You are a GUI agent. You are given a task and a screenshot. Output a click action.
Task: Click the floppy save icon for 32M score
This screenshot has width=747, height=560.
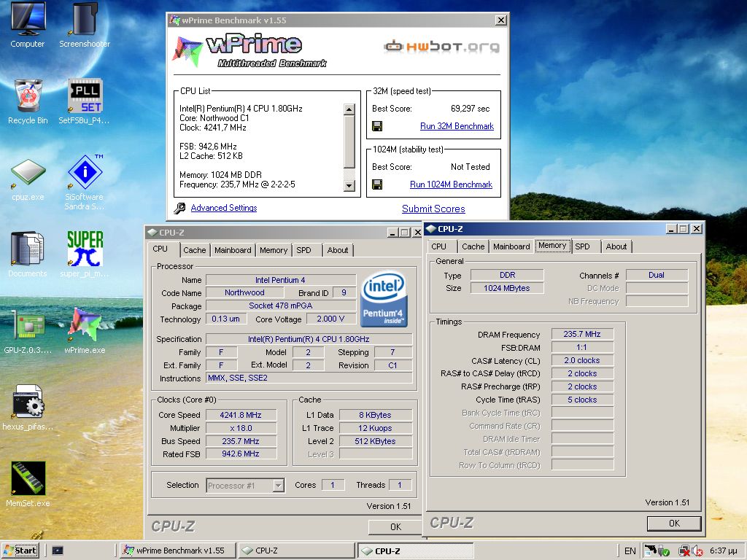pyautogui.click(x=377, y=126)
